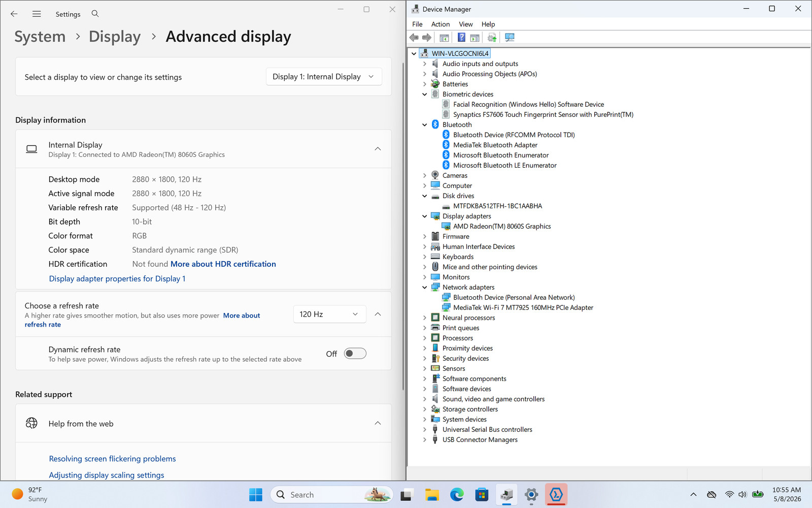Click the Batteries category icon in Device Manager
This screenshot has width=812, height=508.
(435, 84)
